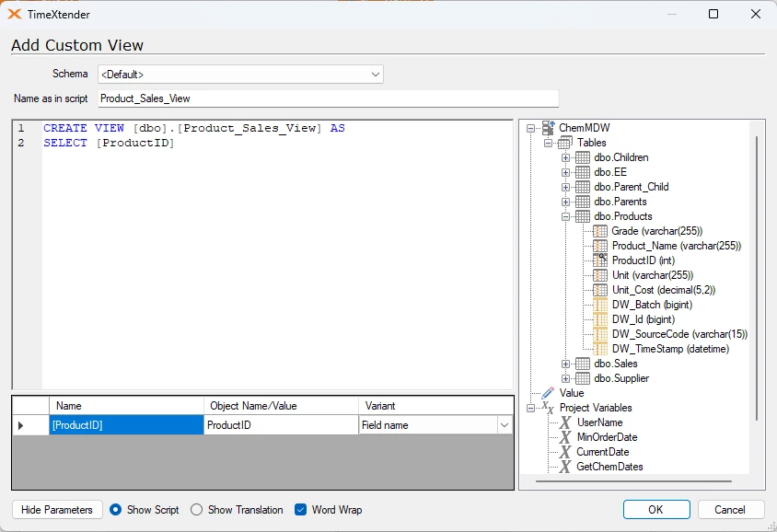Click the DW_Id system field icon
The width and height of the screenshot is (777, 532).
(x=600, y=319)
